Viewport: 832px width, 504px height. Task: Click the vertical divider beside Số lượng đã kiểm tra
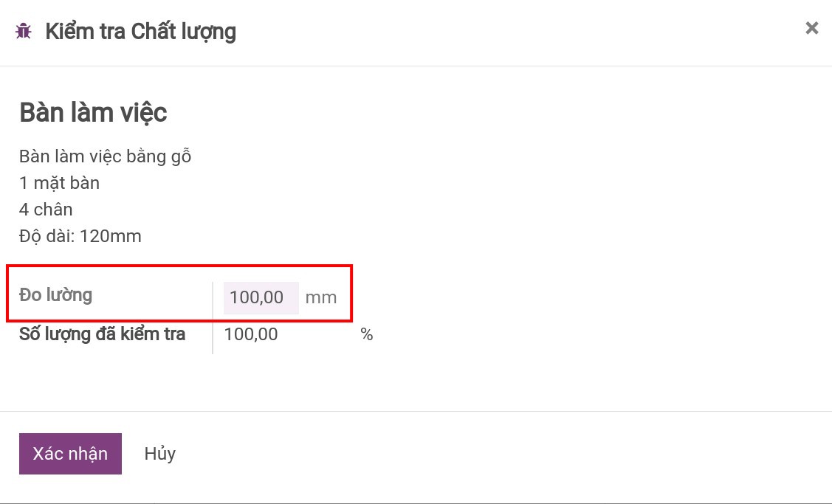(x=213, y=336)
